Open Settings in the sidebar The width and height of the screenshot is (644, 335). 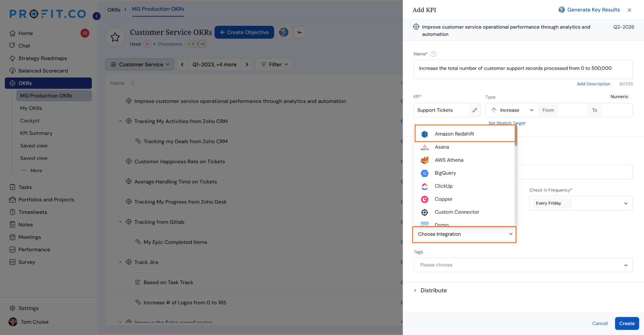coord(28,308)
